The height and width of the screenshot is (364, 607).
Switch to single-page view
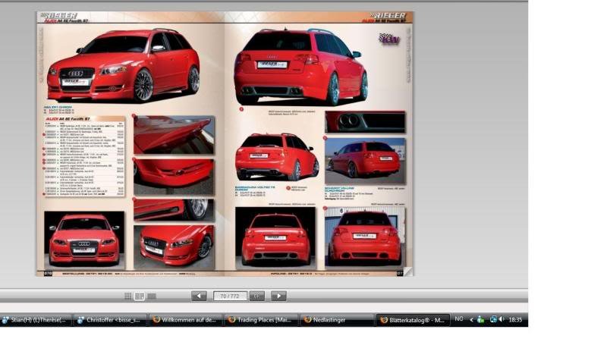(x=152, y=296)
